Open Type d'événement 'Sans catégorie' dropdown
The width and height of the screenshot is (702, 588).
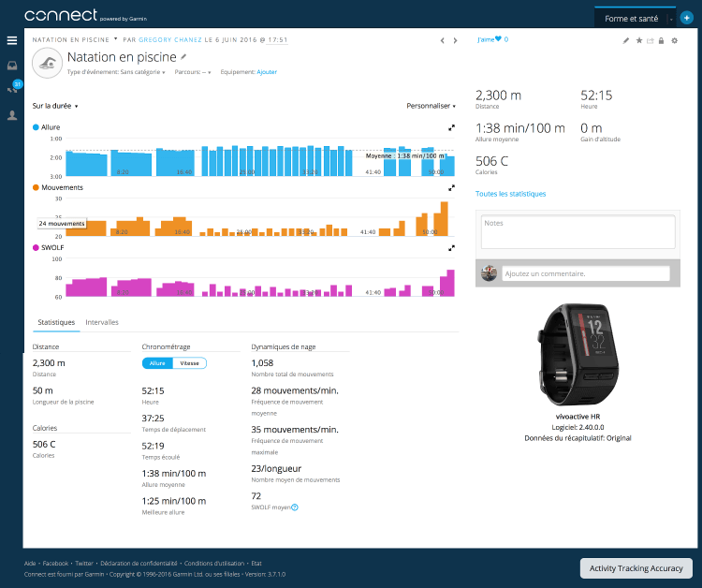pyautogui.click(x=145, y=72)
